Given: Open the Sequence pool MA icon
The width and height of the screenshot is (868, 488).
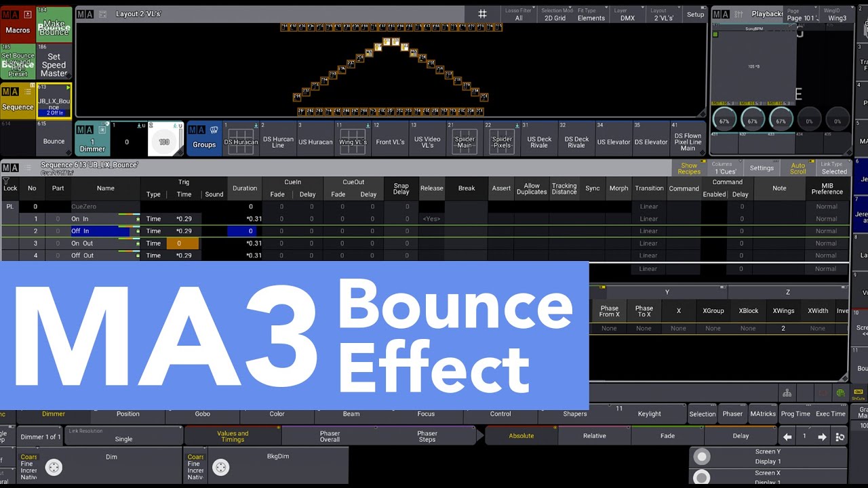Looking at the screenshot, I should pos(9,91).
